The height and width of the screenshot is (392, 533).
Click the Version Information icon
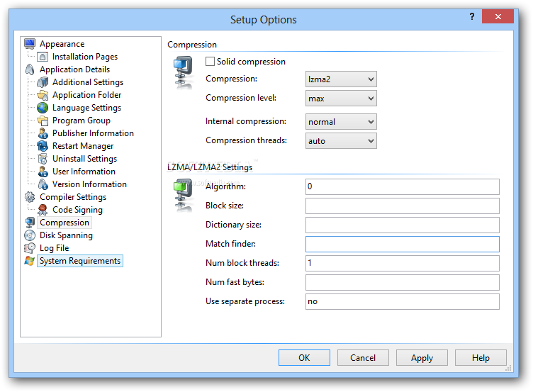tap(43, 184)
